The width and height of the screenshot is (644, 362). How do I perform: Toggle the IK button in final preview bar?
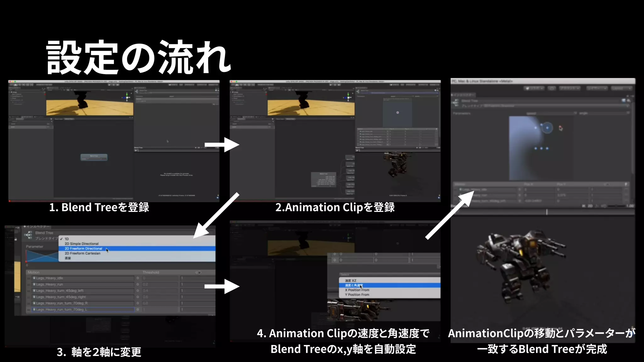(x=584, y=206)
